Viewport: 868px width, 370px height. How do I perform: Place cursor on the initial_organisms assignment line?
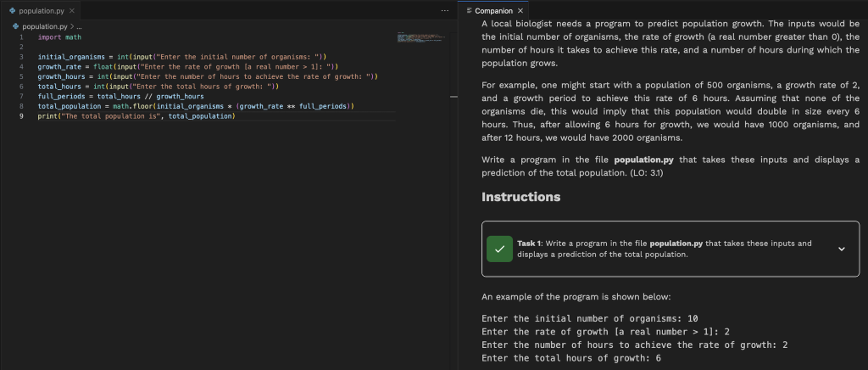170,57
